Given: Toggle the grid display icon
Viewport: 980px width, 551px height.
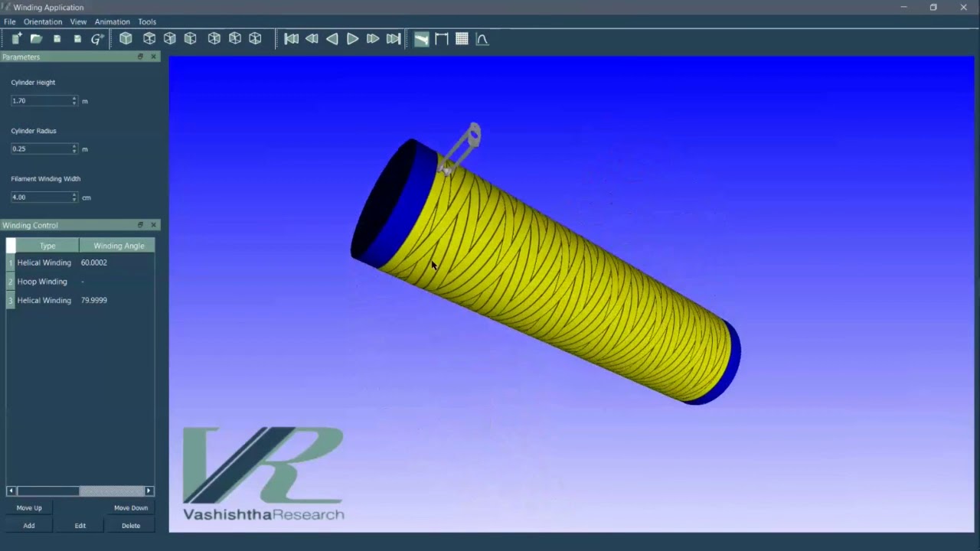Looking at the screenshot, I should tap(462, 39).
